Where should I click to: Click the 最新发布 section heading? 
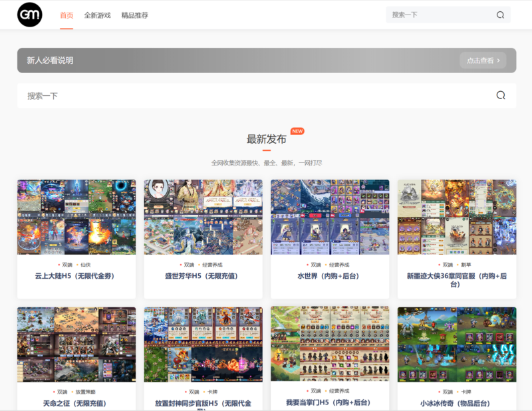point(267,139)
